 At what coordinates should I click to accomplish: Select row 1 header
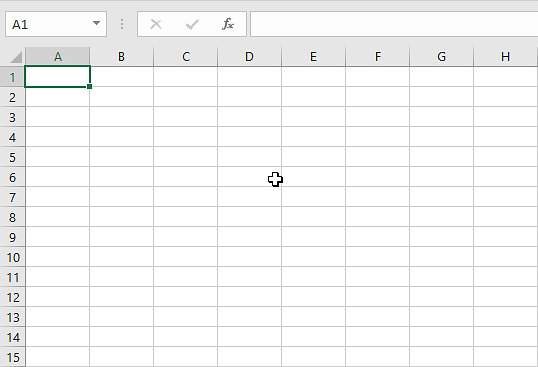pyautogui.click(x=12, y=77)
